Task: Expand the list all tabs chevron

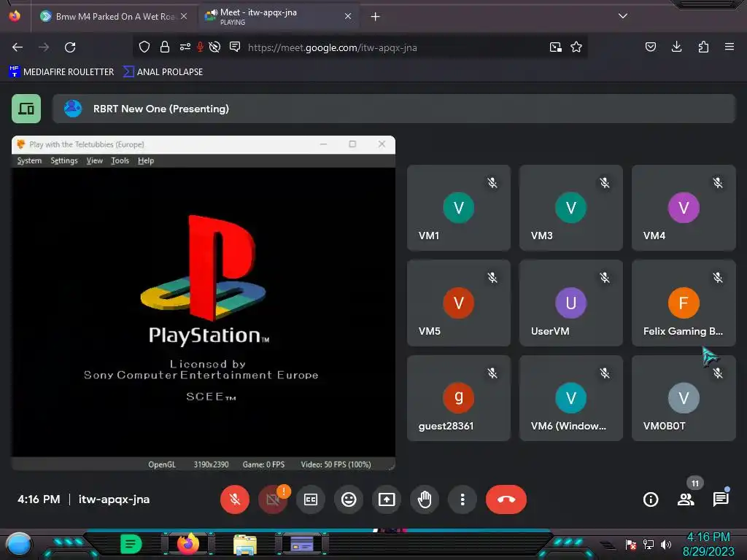Action: coord(623,16)
